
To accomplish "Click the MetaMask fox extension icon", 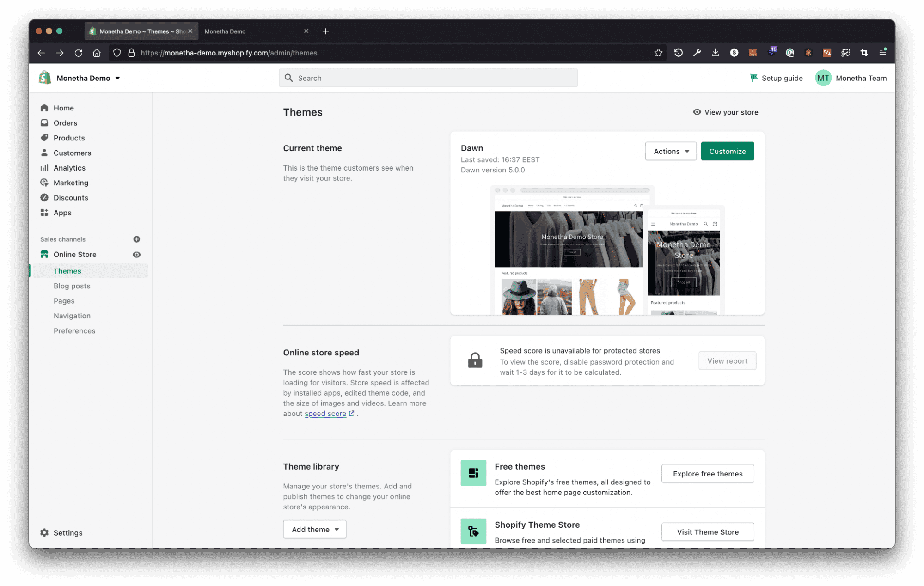I will pos(753,53).
